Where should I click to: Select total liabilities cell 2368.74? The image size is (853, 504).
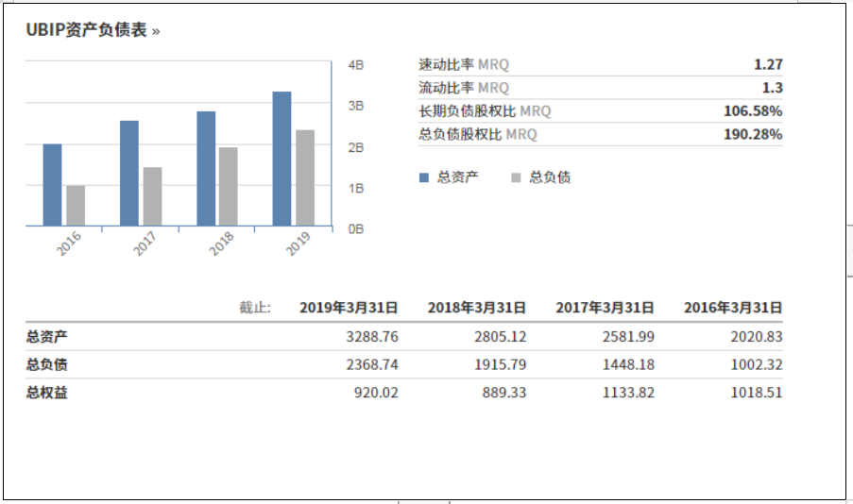[372, 365]
